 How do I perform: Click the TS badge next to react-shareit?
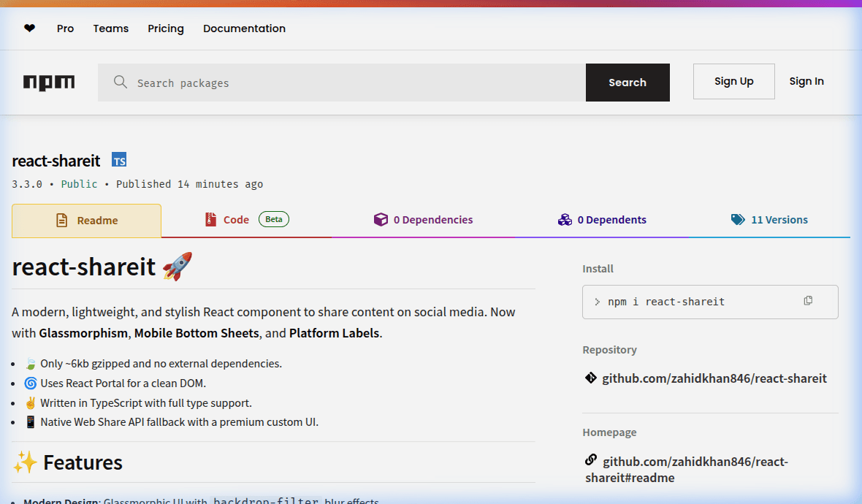(x=119, y=159)
